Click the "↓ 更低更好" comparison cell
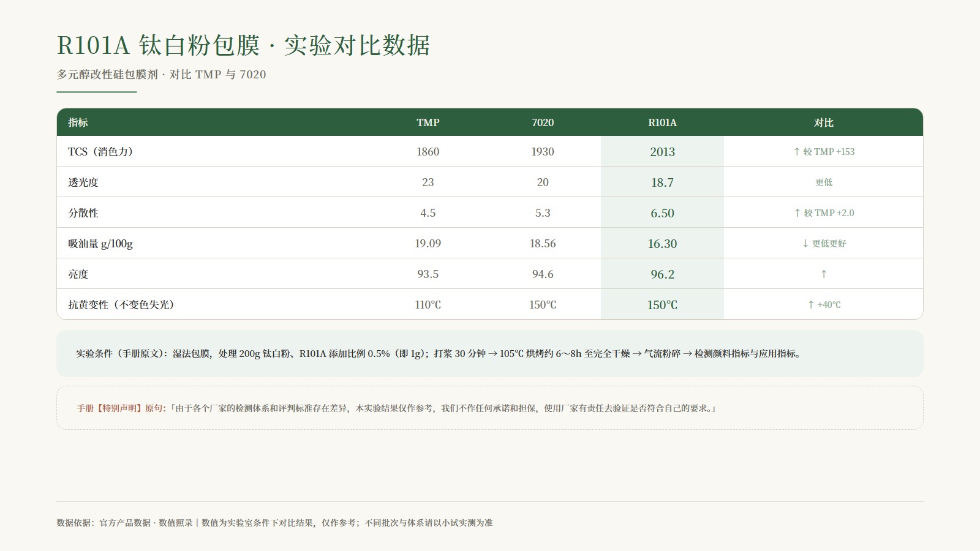Screen dimensions: 980x551 point(824,243)
